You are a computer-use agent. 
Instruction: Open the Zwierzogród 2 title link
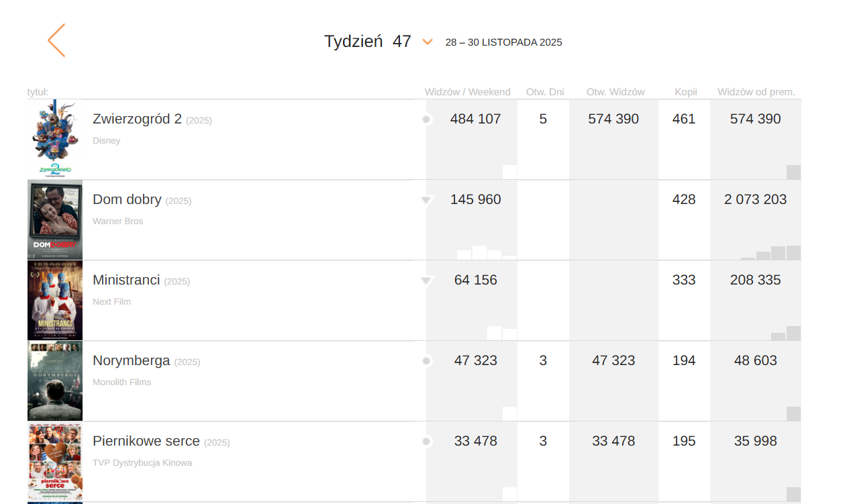pos(137,119)
